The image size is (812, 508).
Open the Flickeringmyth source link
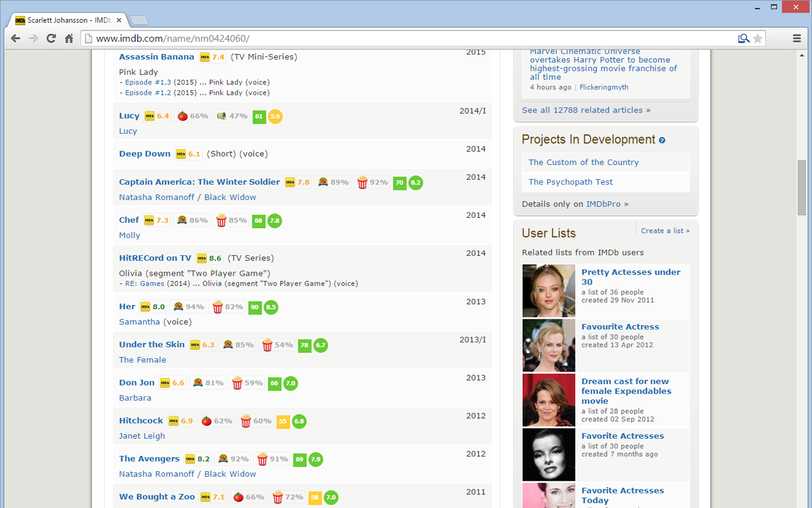[604, 87]
